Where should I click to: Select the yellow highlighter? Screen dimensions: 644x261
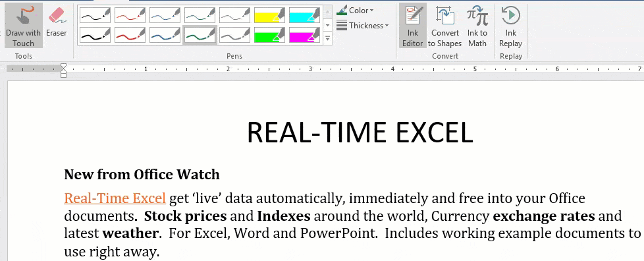(x=269, y=16)
